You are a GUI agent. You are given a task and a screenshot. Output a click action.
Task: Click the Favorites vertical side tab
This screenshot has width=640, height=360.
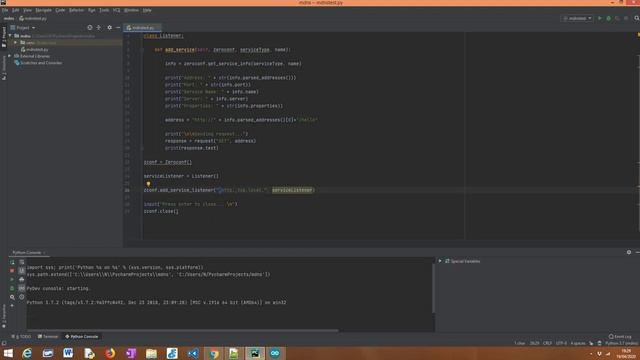click(x=4, y=316)
